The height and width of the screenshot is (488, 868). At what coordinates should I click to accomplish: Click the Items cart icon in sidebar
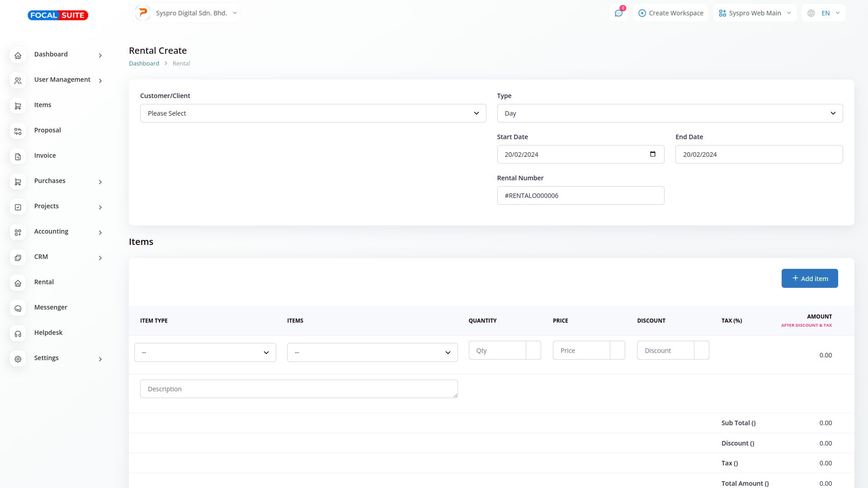(x=18, y=106)
